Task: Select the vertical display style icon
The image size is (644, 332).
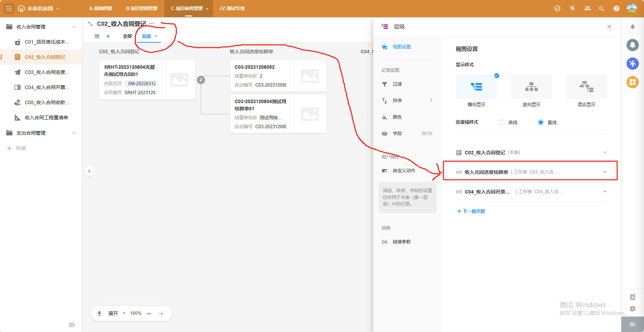Action: point(531,87)
